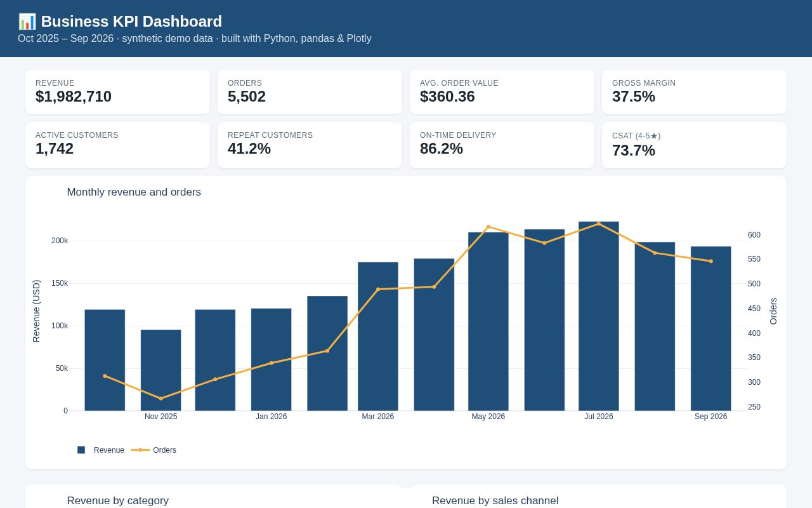812x508 pixels.
Task: Click the "50k" revenue axis tick label
Action: point(62,368)
